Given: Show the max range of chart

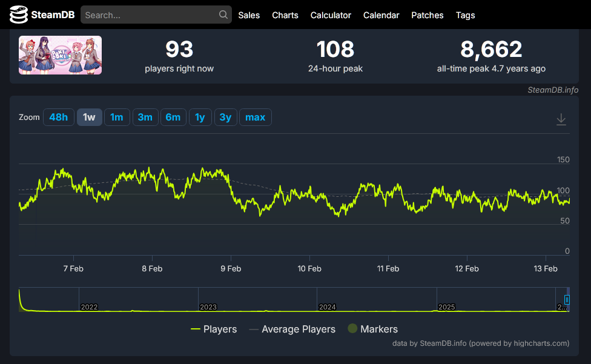Looking at the screenshot, I should click(255, 117).
